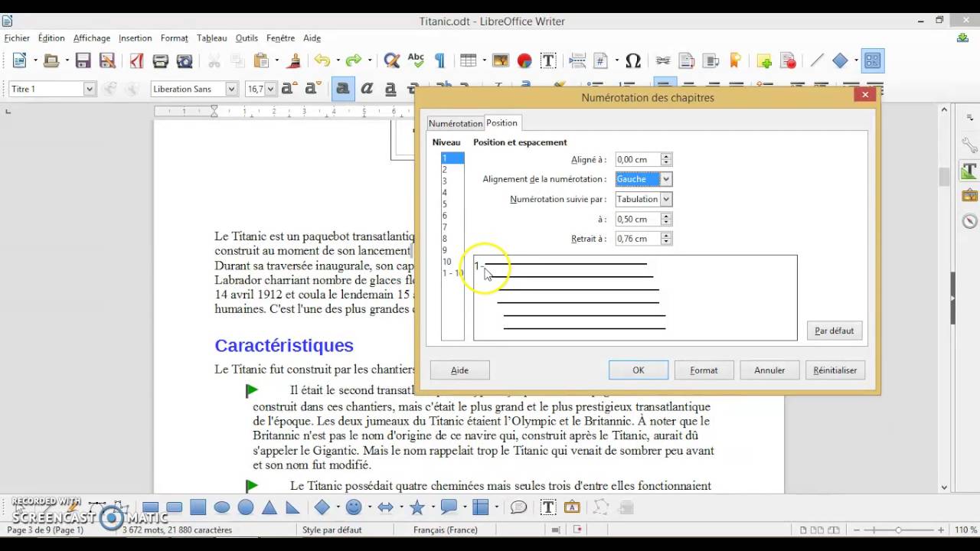
Task: Open the 'Numérotation suivie par' Tabulation dropdown
Action: click(x=666, y=199)
